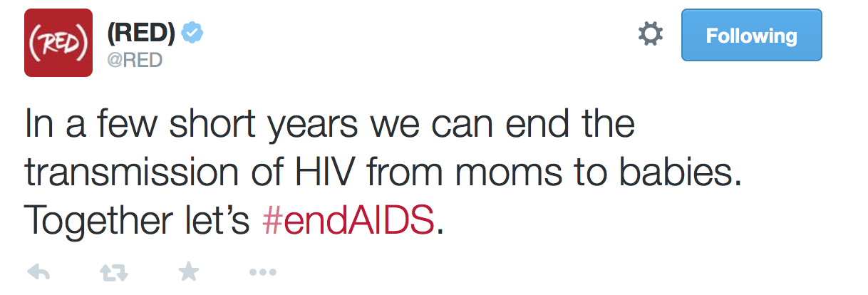Click the (RED) logo avatar
This screenshot has height=295, width=868.
(58, 43)
